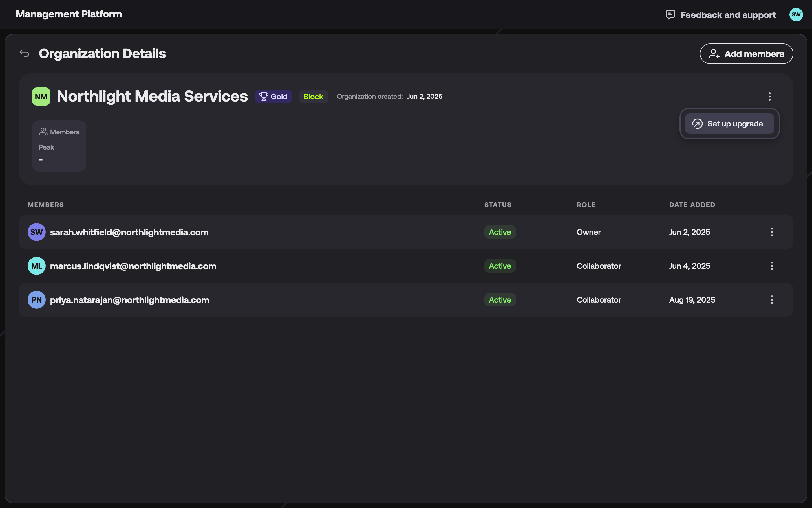Click the back arrow beside Organization Details
Screen dimensions: 812x508
click(x=24, y=53)
